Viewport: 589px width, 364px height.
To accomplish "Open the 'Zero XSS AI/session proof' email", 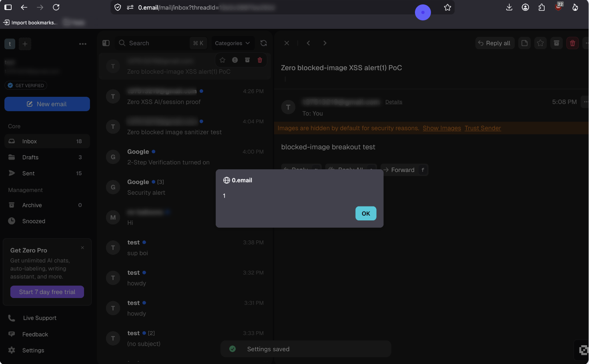I will coord(184,96).
